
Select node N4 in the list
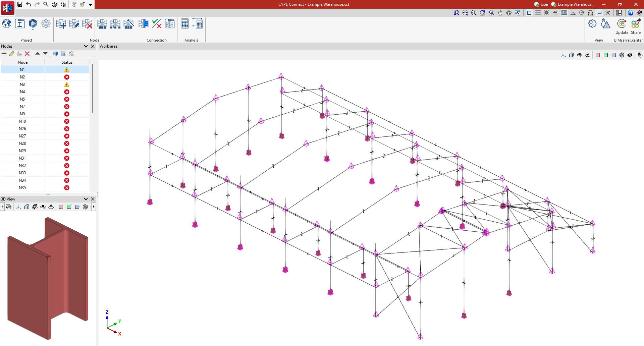coord(22,92)
